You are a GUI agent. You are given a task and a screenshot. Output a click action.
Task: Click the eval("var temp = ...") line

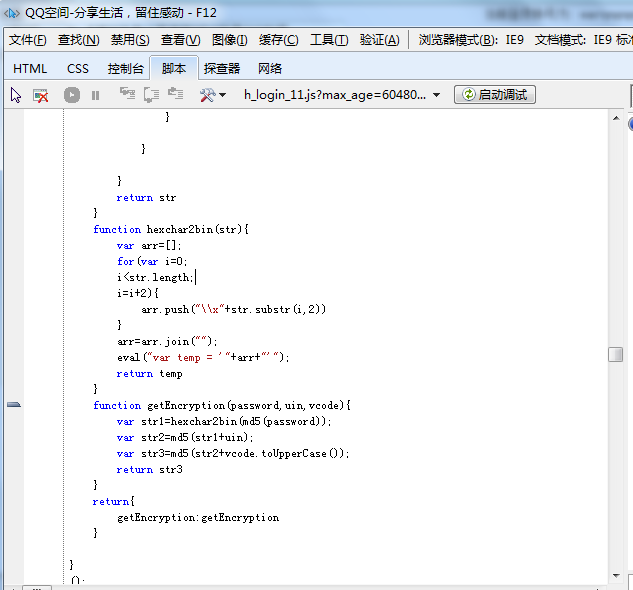click(203, 357)
